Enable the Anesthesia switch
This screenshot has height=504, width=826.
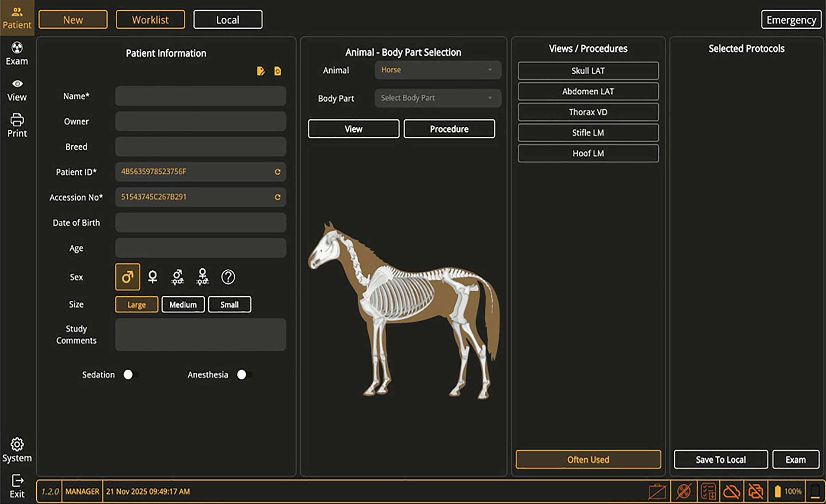(244, 375)
